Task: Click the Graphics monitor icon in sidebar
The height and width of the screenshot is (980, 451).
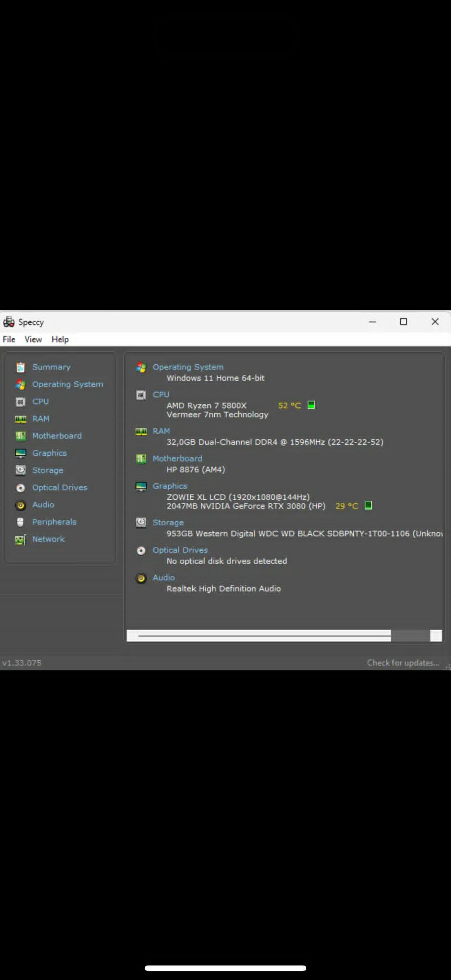Action: [20, 453]
